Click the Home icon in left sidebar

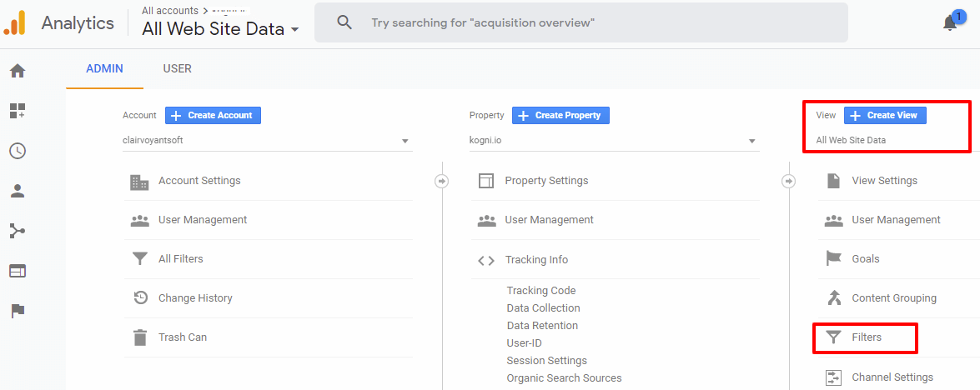tap(18, 71)
